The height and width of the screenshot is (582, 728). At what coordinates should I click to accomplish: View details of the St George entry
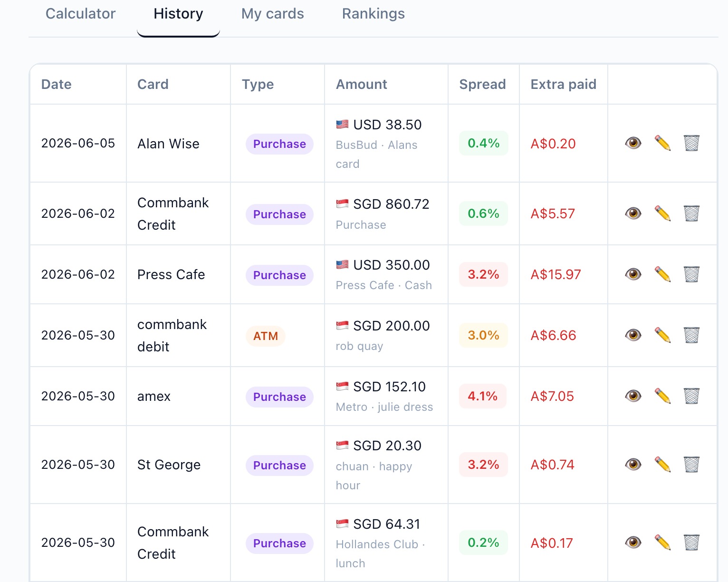click(x=633, y=465)
